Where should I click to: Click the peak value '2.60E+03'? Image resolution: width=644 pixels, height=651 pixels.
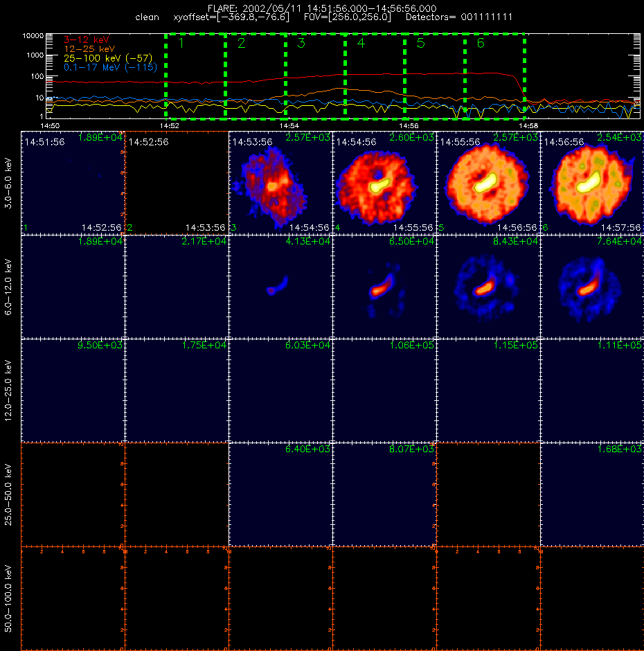tap(411, 137)
